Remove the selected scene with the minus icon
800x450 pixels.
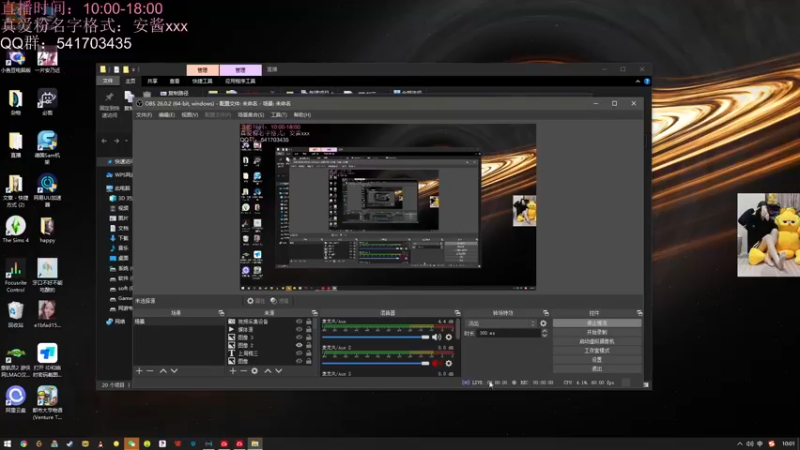tap(150, 371)
